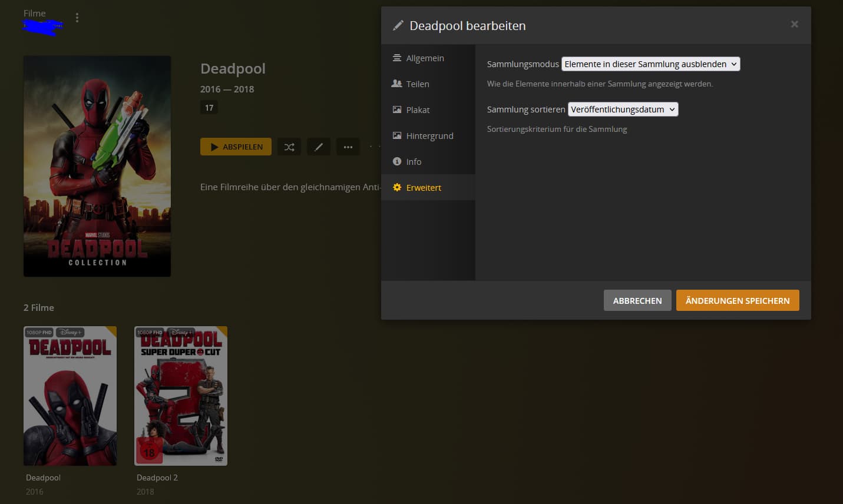This screenshot has height=504, width=843.
Task: Click the '2 Filme' section heading
Action: pos(39,308)
